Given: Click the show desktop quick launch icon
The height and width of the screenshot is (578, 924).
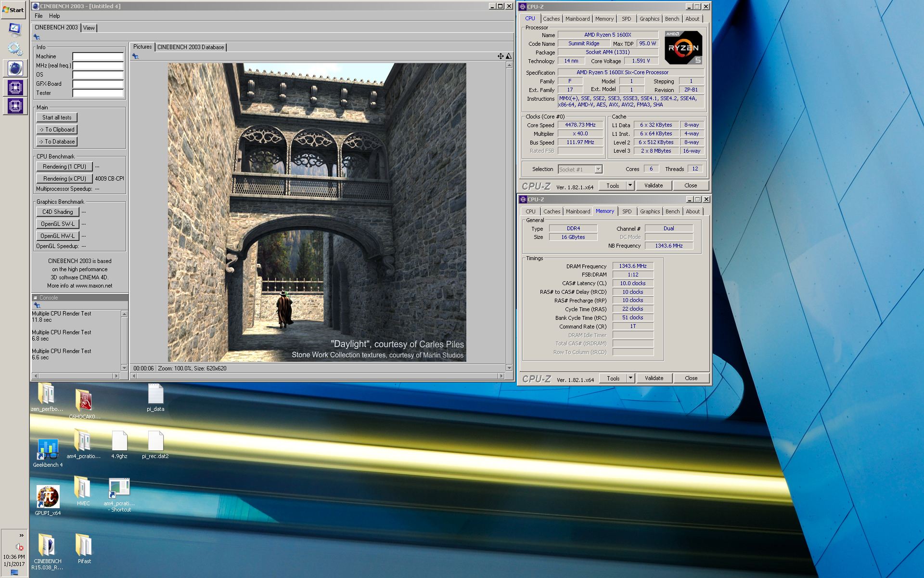Looking at the screenshot, I should (x=15, y=29).
